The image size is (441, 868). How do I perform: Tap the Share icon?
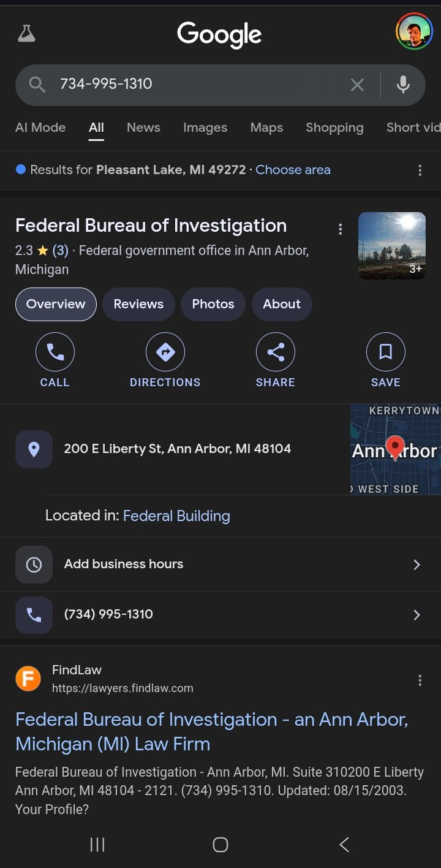276,352
